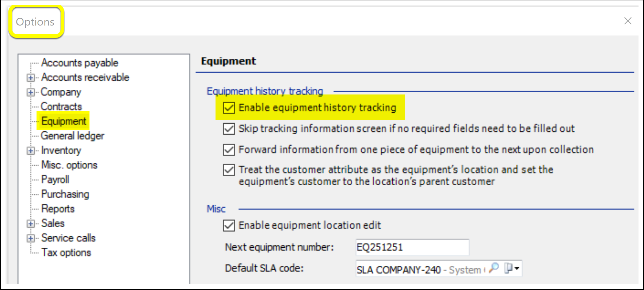Select Reports in the options tree

coord(58,209)
